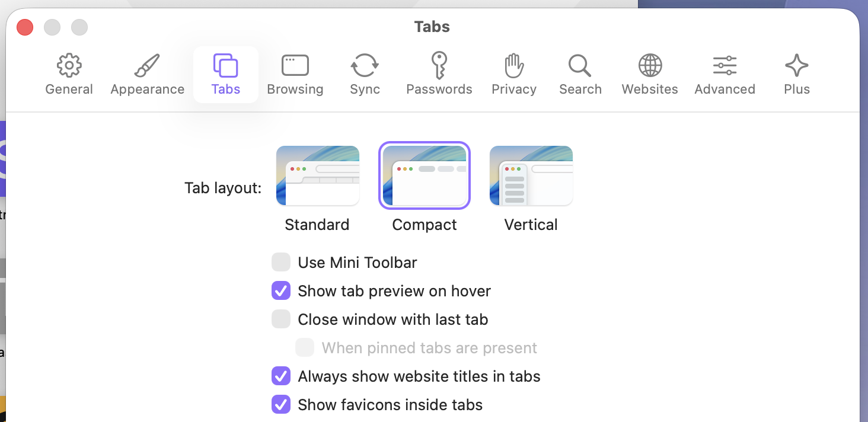The width and height of the screenshot is (868, 422).
Task: Open the Privacy hand icon
Action: click(x=514, y=66)
